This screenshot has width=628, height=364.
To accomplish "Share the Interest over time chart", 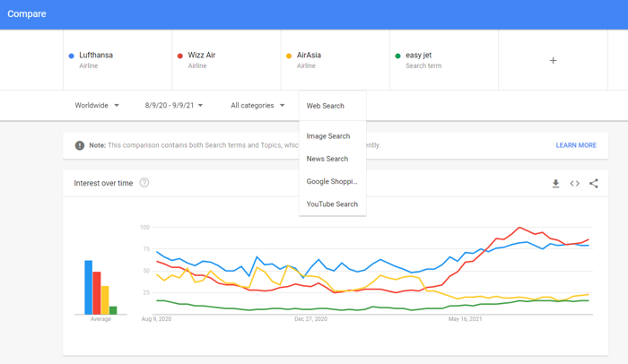I will (x=593, y=184).
